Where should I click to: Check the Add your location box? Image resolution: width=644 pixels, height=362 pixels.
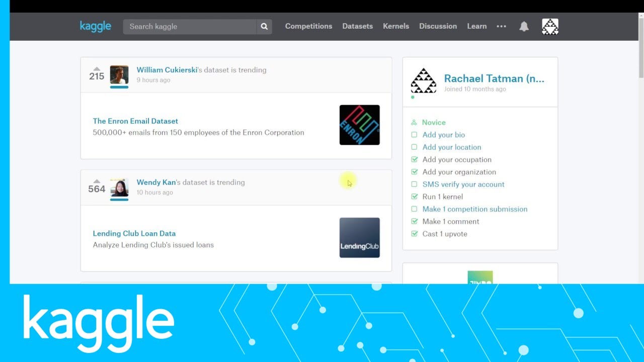pos(414,147)
